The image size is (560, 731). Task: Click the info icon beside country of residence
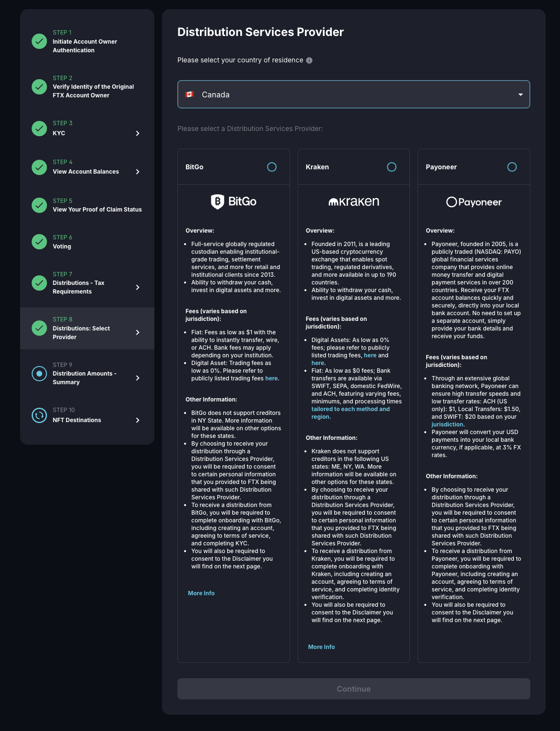pos(309,60)
